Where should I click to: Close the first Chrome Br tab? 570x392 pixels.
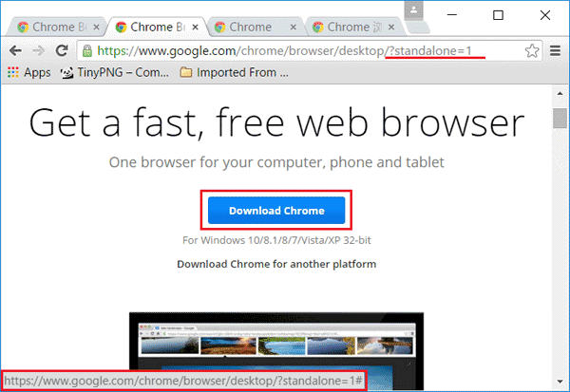(x=96, y=28)
